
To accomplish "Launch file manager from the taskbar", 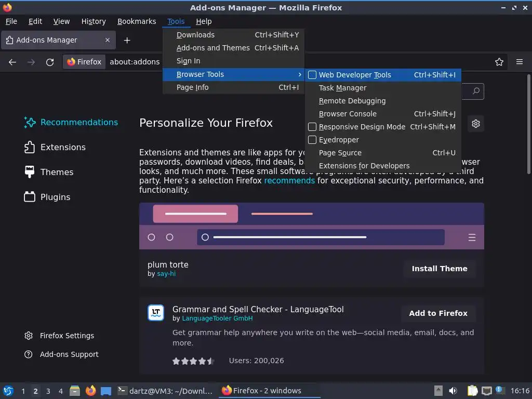I will [x=75, y=391].
